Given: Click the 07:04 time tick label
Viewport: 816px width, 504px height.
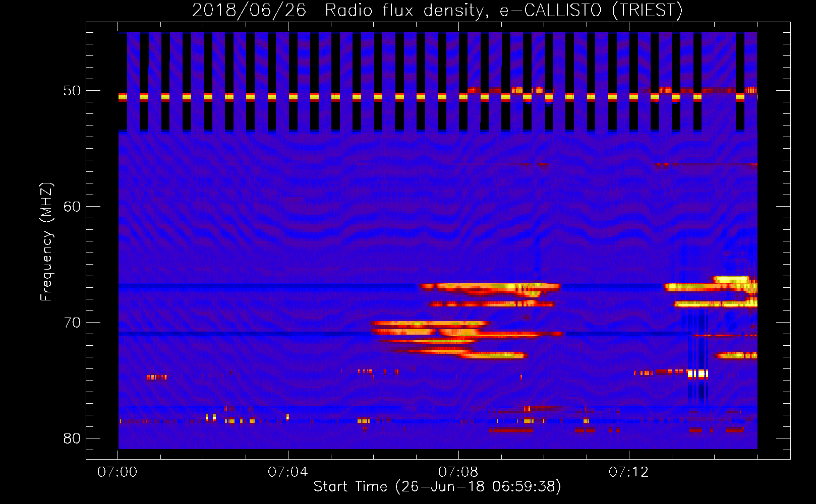Looking at the screenshot, I should coord(288,472).
